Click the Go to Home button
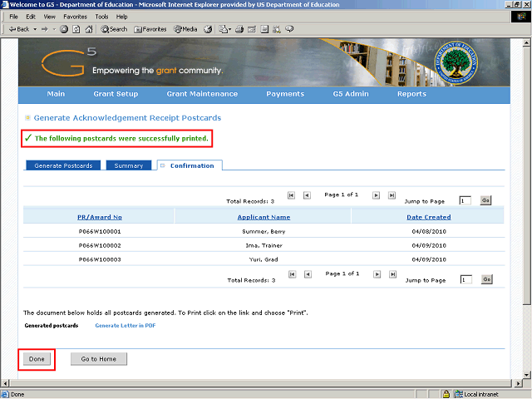 (x=99, y=359)
